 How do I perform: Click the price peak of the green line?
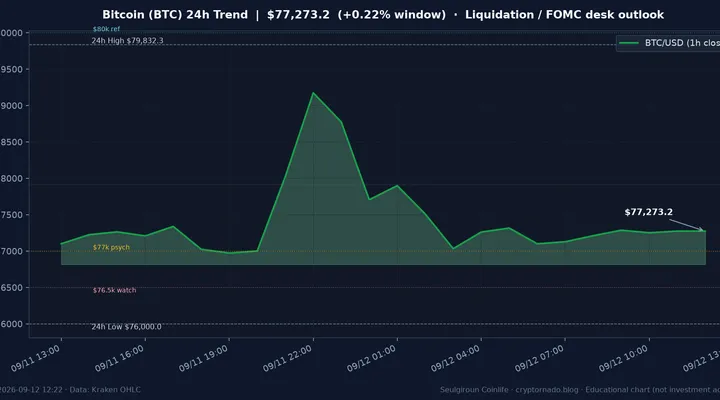[313, 93]
